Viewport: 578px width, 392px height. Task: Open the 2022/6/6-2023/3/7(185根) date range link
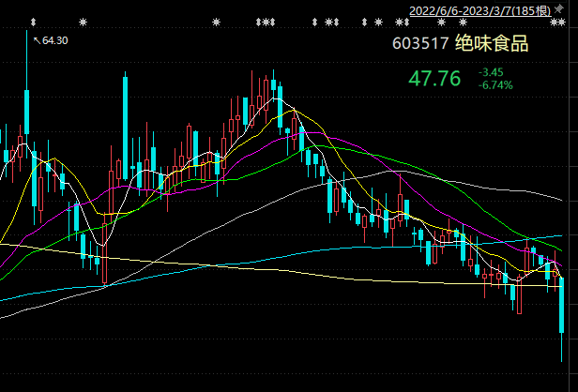click(x=480, y=10)
